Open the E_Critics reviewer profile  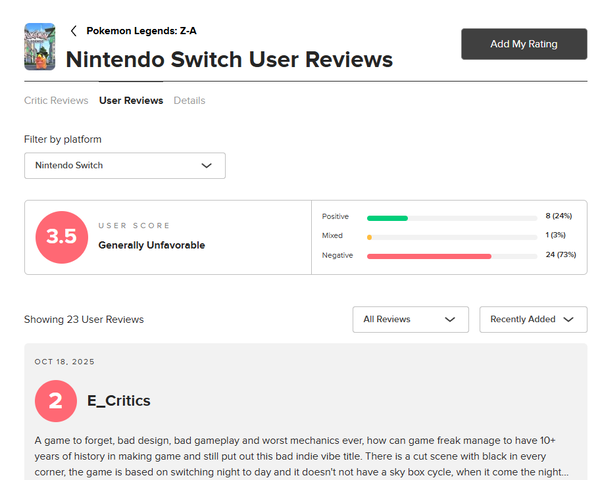coord(119,401)
